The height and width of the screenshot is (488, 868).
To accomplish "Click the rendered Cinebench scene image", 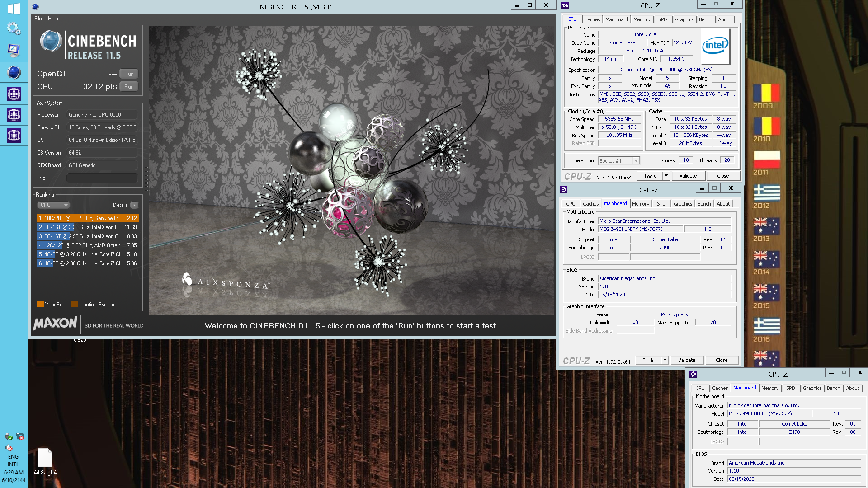I will 351,170.
